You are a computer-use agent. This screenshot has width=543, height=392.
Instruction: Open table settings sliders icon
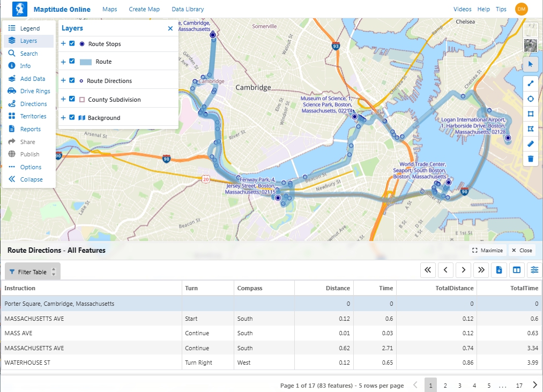[534, 270]
